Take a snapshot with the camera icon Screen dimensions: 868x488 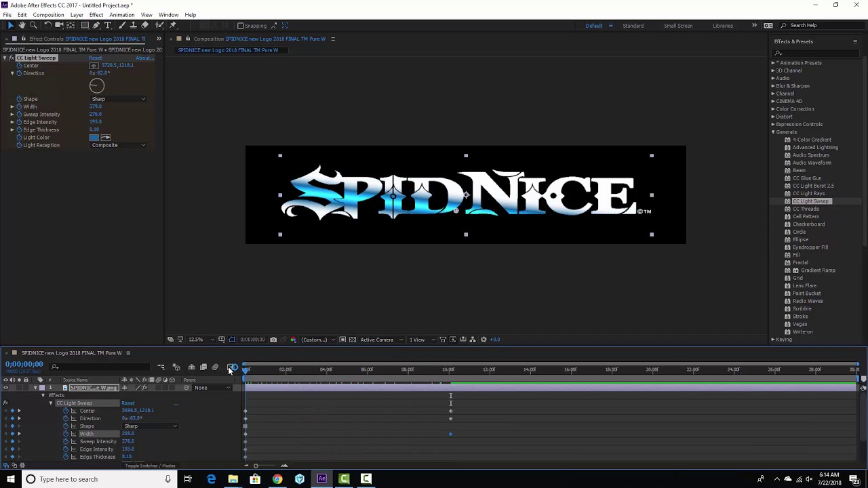273,340
